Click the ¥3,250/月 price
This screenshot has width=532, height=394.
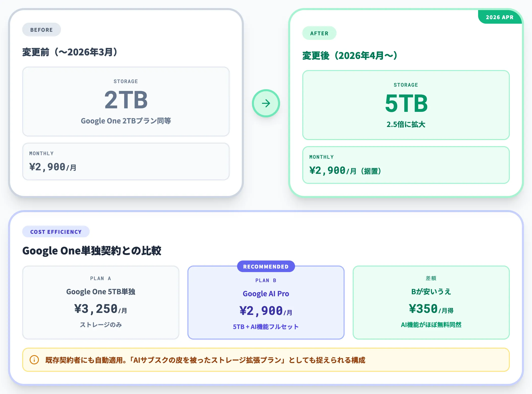[101, 309]
